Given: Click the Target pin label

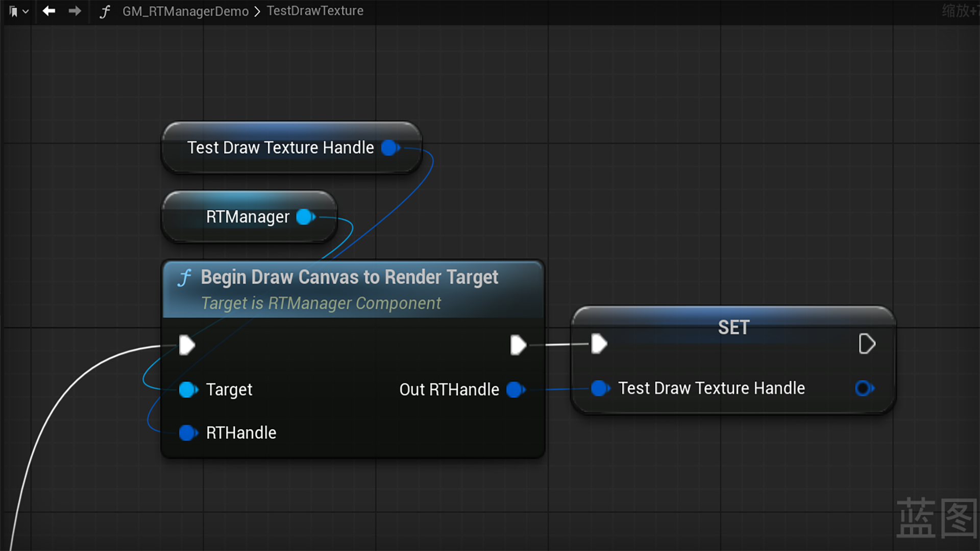Looking at the screenshot, I should pos(229,390).
